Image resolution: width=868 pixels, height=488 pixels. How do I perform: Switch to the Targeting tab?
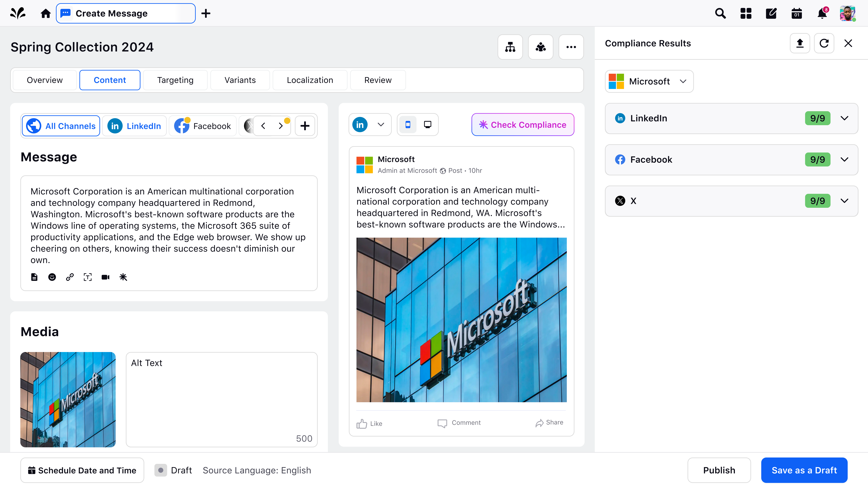pyautogui.click(x=175, y=80)
